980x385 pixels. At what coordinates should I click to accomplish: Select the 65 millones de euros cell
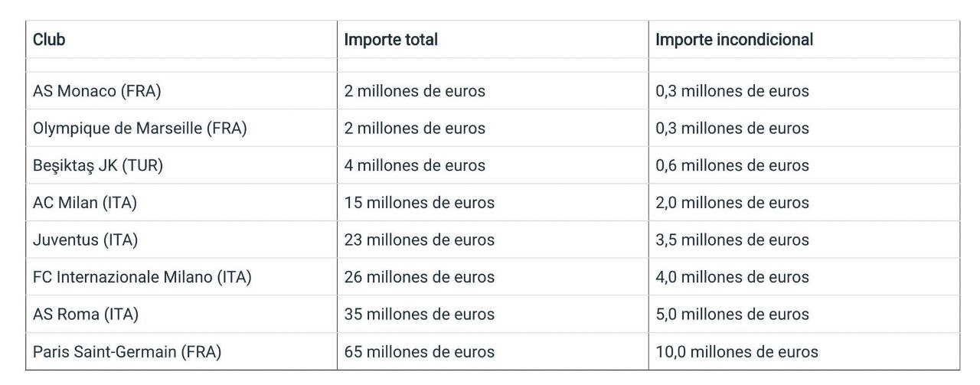coord(419,352)
